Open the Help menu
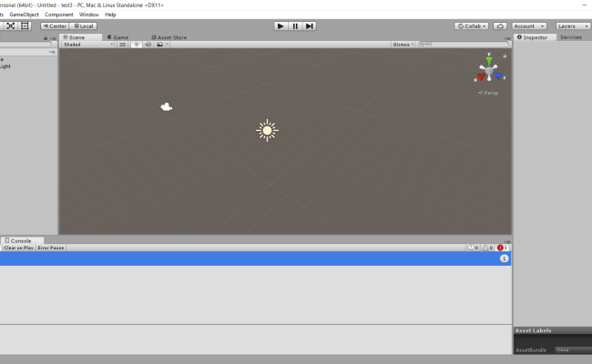This screenshot has height=364, width=592. coord(110,15)
